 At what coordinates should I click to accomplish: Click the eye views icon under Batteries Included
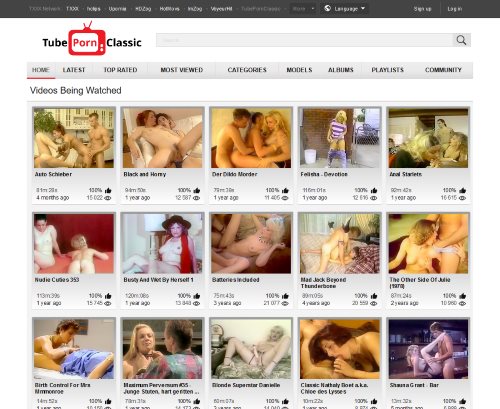285,304
